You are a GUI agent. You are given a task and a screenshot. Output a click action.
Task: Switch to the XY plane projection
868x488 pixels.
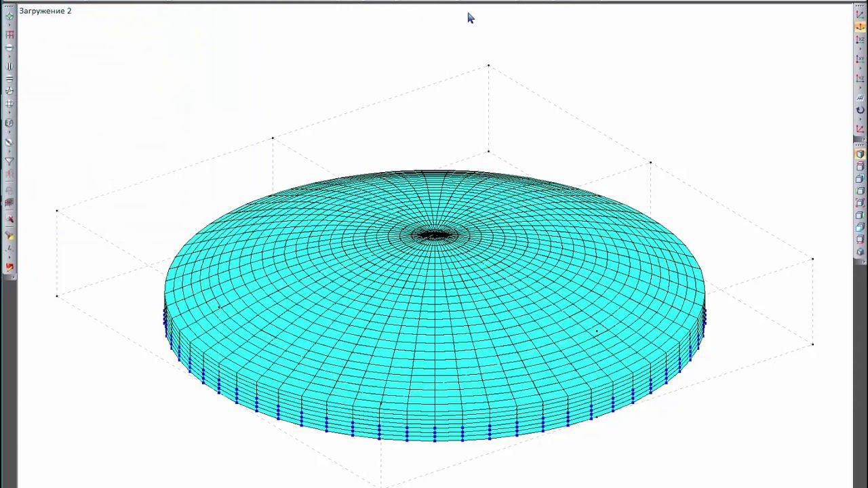(860, 59)
